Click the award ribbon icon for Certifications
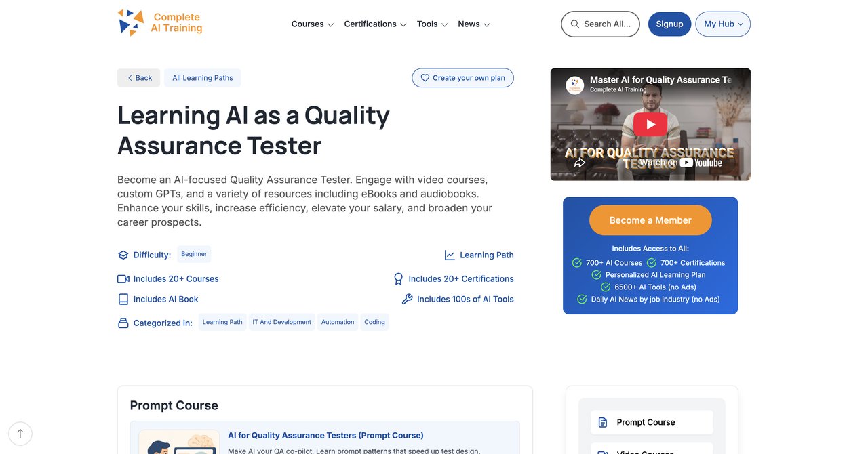Screen dimensions: 868x454 [x=398, y=279]
